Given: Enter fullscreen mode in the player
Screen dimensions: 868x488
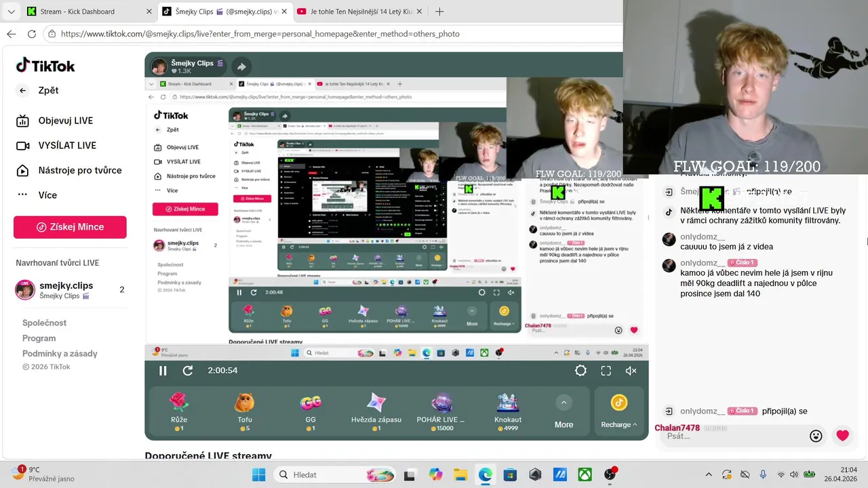Looking at the screenshot, I should (606, 371).
